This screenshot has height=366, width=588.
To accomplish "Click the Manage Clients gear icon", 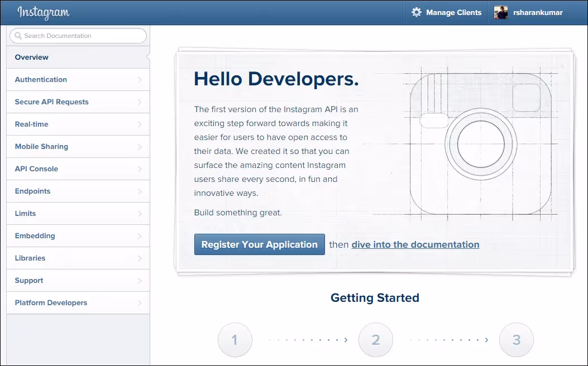I will (x=416, y=12).
